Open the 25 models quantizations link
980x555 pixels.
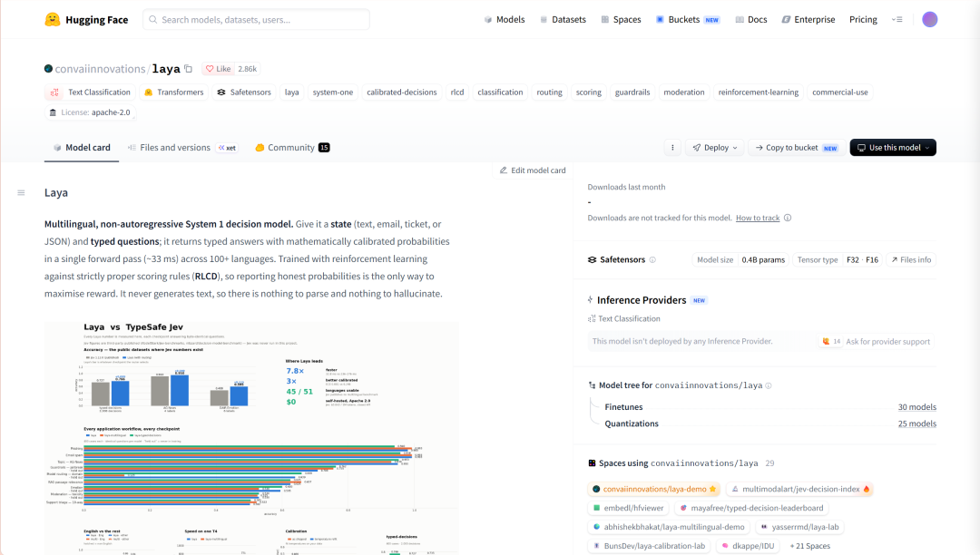click(x=916, y=424)
